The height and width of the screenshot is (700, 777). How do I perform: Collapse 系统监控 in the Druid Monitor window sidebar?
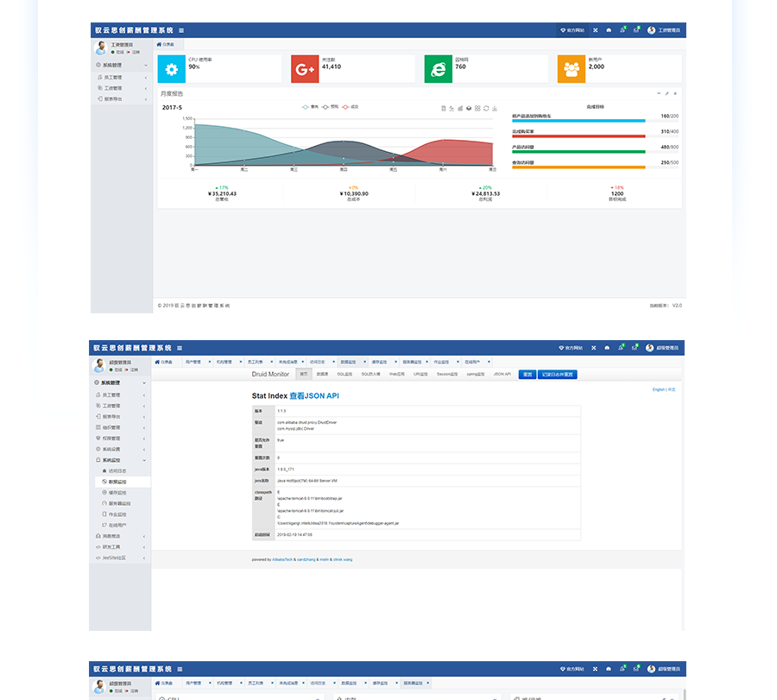click(120, 460)
